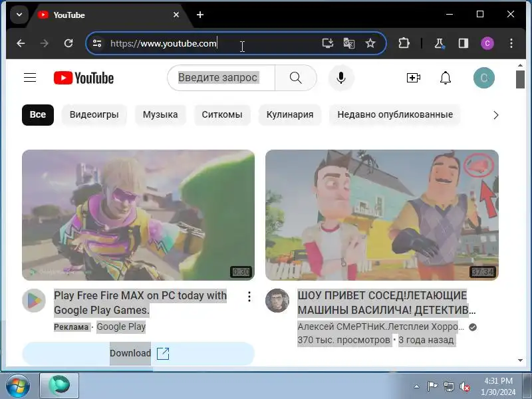The image size is (532, 399).
Task: Click the YouTube search input field
Action: (x=221, y=78)
